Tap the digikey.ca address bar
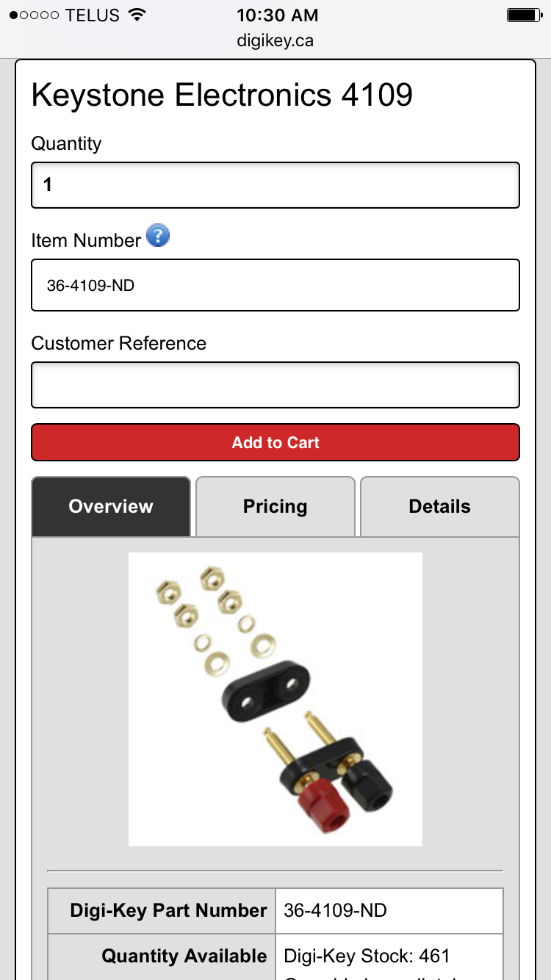Image resolution: width=551 pixels, height=980 pixels. click(x=275, y=40)
